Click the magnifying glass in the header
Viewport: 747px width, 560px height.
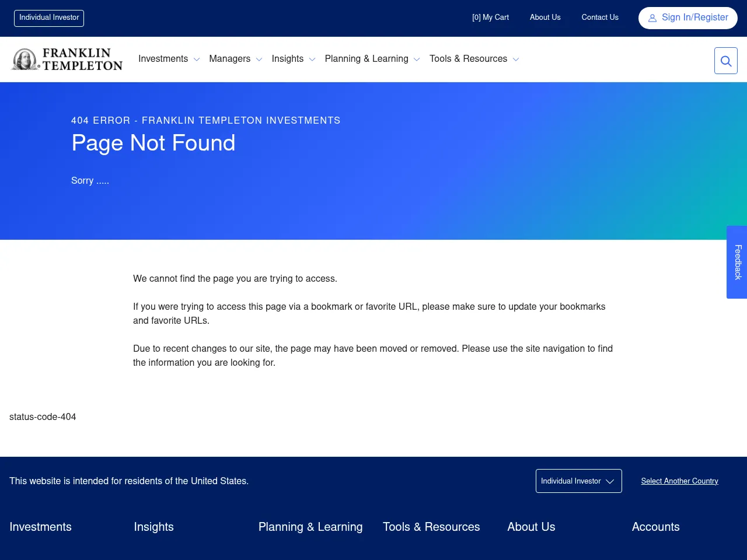(725, 60)
